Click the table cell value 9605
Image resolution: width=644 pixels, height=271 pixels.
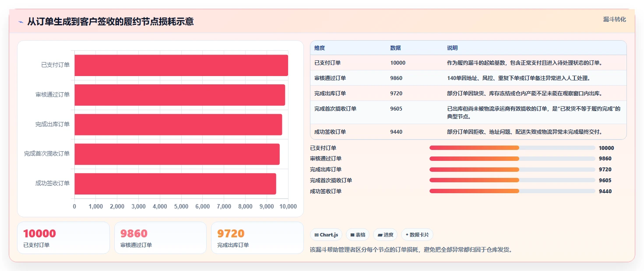point(396,109)
